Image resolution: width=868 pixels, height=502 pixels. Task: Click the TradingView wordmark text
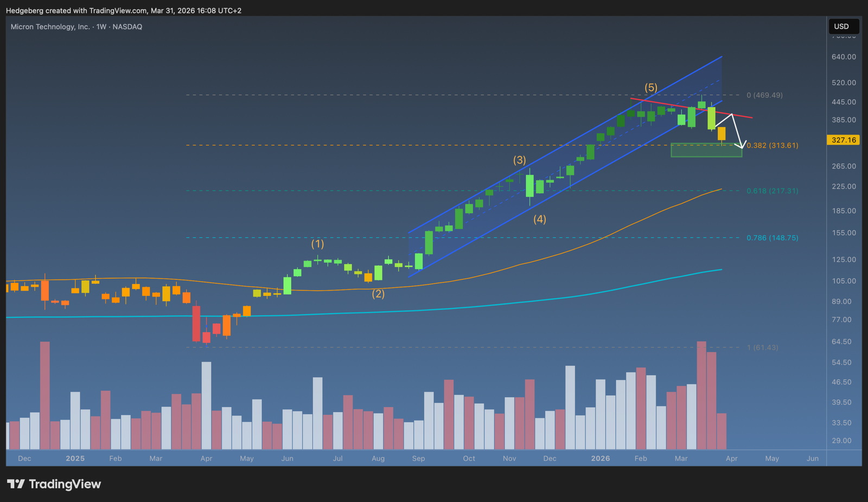pos(65,484)
